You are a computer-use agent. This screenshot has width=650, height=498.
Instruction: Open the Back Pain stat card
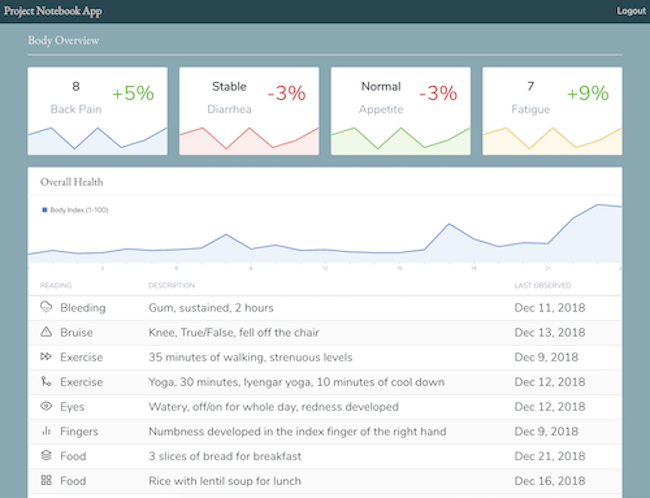[98, 110]
